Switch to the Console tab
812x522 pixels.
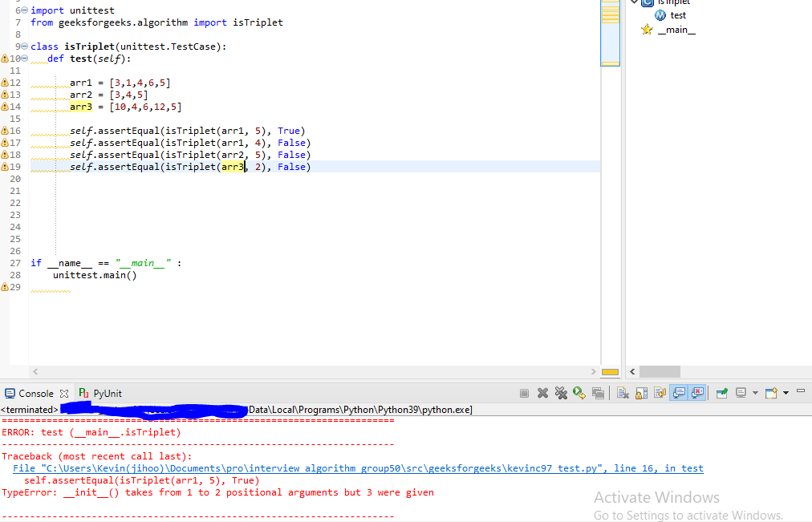click(36, 394)
